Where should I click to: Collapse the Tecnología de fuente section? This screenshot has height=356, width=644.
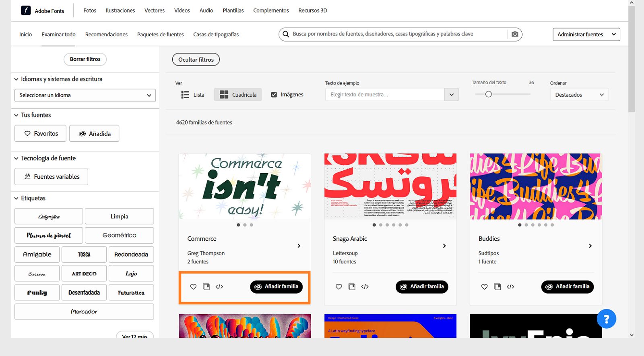click(x=45, y=158)
